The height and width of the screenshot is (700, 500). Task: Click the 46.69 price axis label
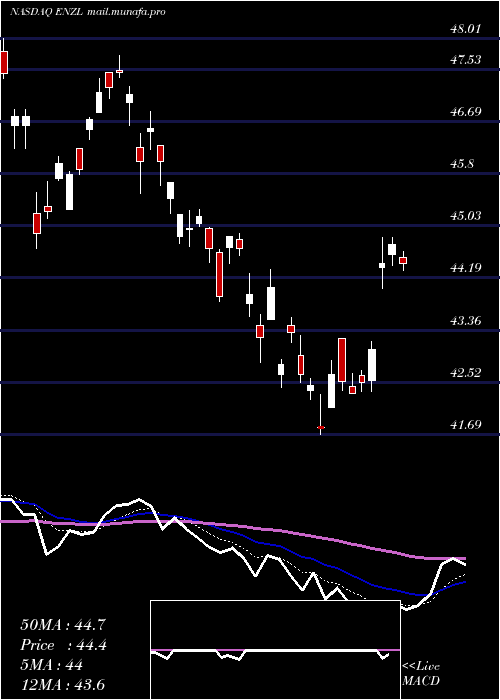466,111
